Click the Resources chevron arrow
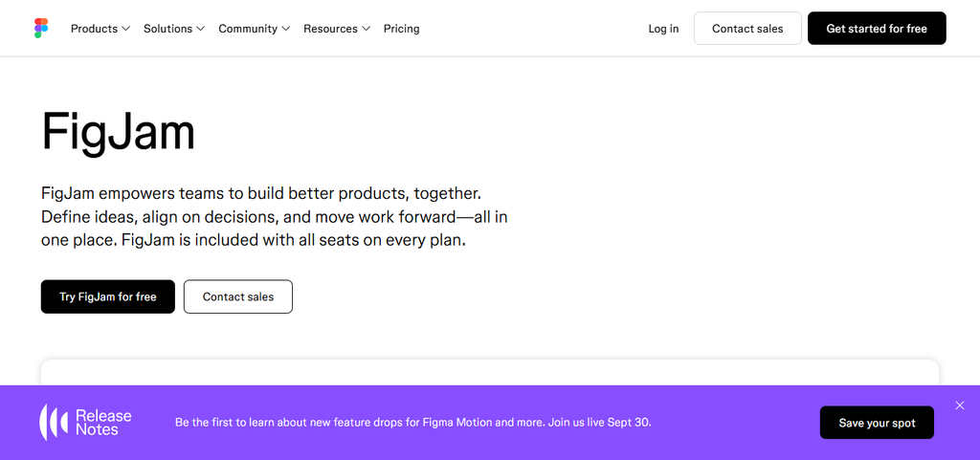This screenshot has width=980, height=460. pos(367,29)
